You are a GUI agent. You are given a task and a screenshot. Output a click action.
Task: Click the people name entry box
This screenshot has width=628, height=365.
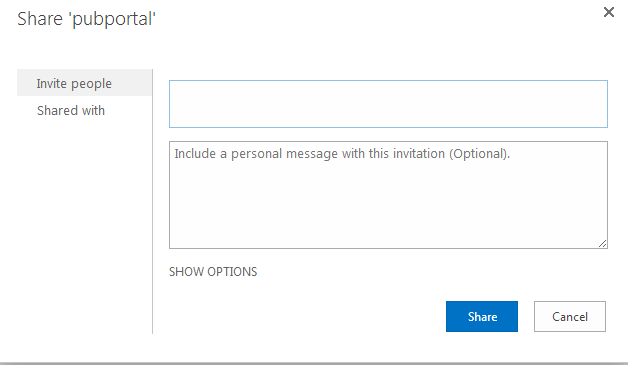click(x=388, y=104)
